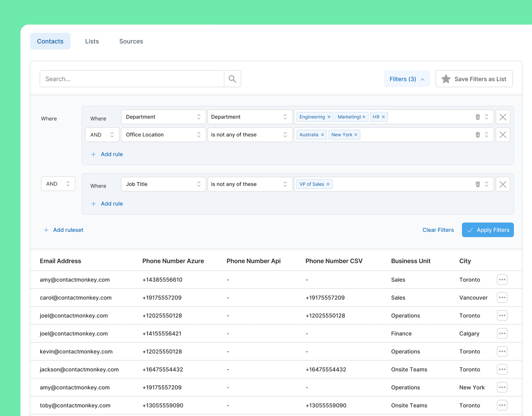
Task: Click the search magnifier icon
Action: click(x=232, y=78)
